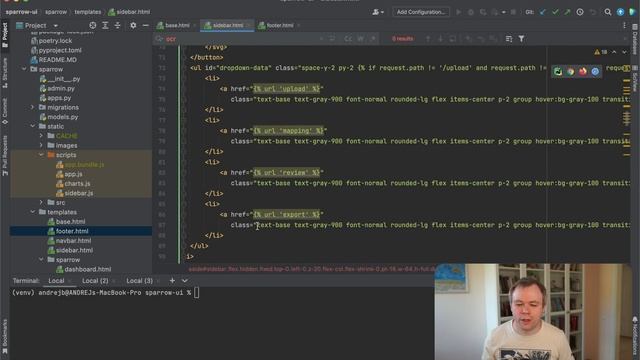Open page in Chrome browser icon
Image resolution: width=640 pixels, height=360 pixels.
click(x=571, y=71)
